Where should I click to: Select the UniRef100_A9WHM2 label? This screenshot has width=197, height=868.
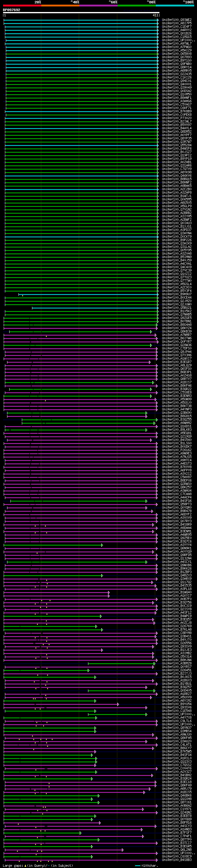pyautogui.click(x=177, y=423)
